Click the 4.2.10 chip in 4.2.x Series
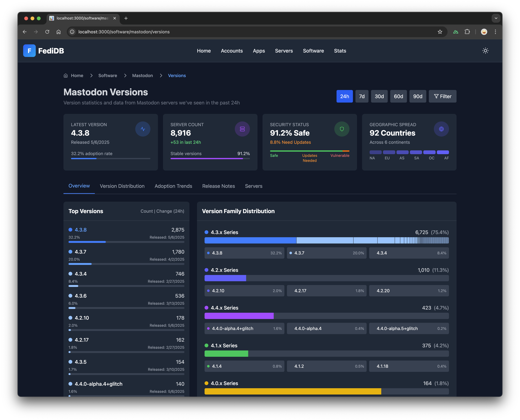This screenshot has height=420, width=520. point(244,291)
